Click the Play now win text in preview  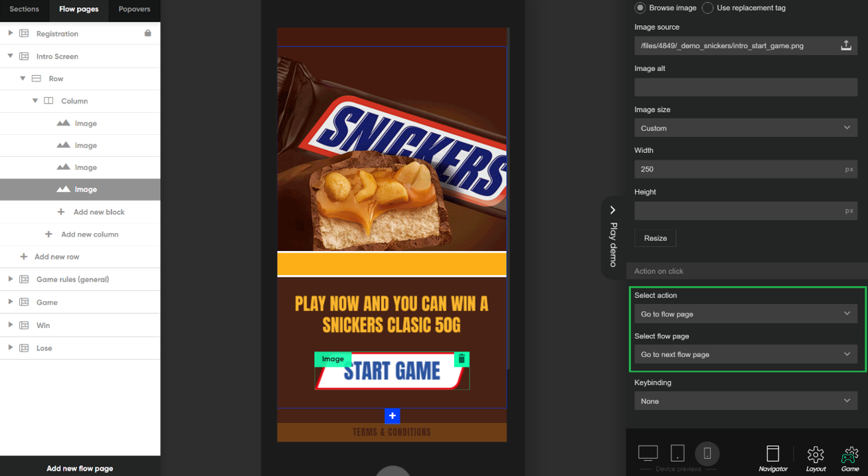pyautogui.click(x=392, y=315)
